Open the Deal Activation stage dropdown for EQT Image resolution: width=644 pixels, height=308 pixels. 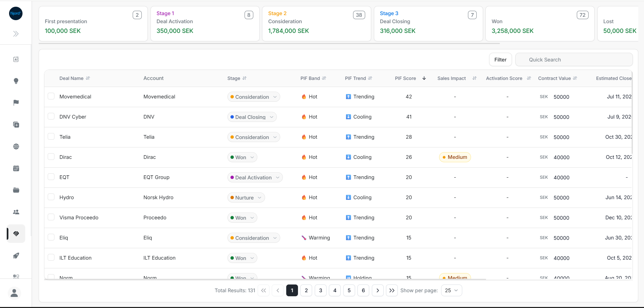tap(255, 177)
